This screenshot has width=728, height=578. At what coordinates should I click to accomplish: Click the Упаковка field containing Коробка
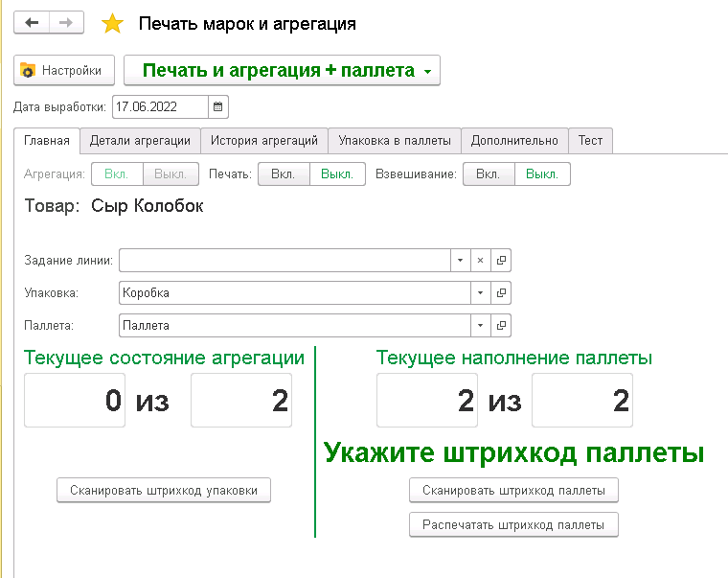(295, 292)
